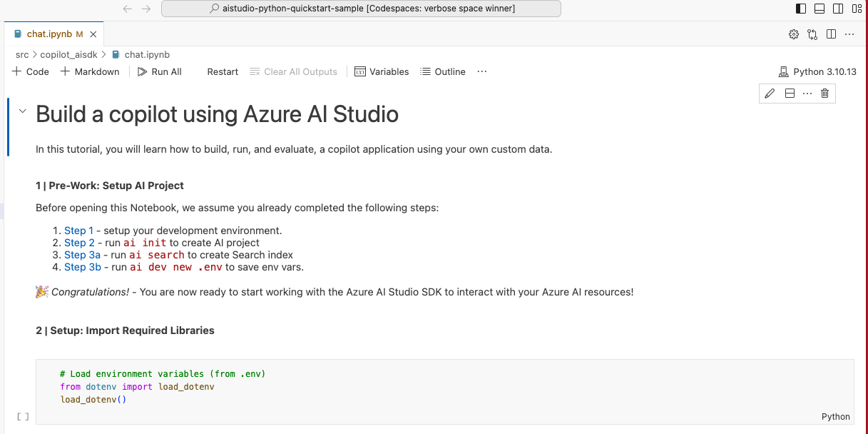Click the 'ai search' inline code
The image size is (868, 434).
click(157, 255)
